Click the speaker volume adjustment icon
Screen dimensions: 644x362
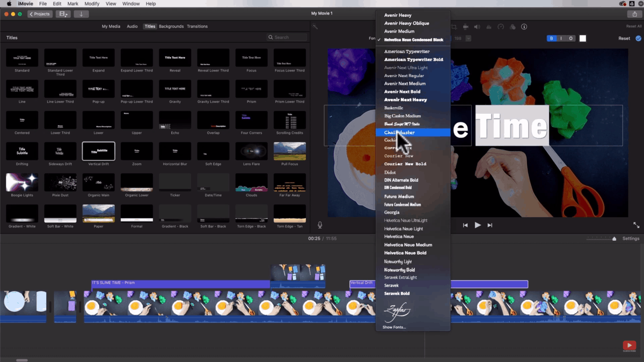477,26
